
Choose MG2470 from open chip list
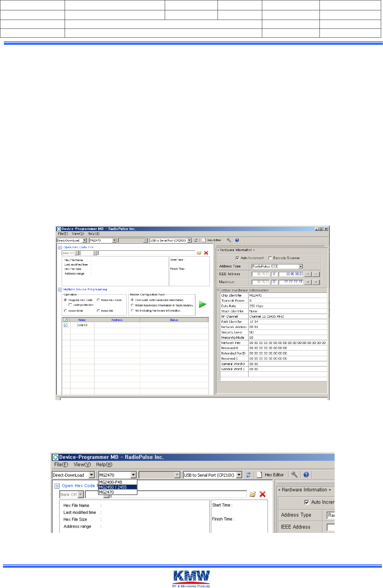click(x=117, y=492)
